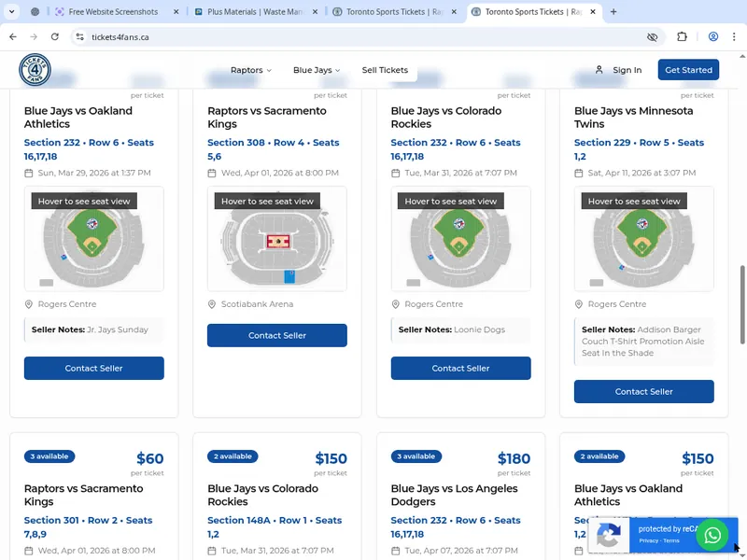Click the Tickets 4 Fans logo
The height and width of the screenshot is (560, 747).
[35, 70]
